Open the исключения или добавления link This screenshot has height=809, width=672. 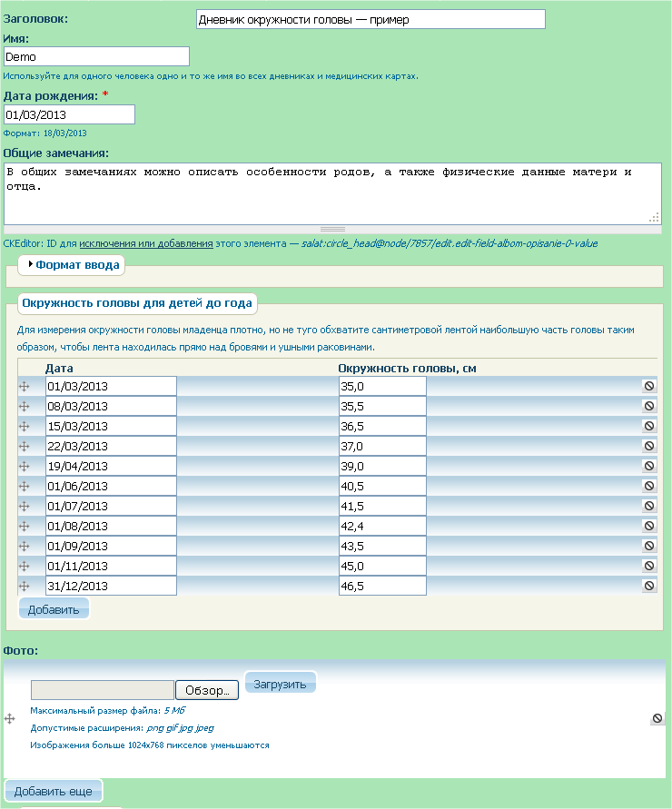146,243
